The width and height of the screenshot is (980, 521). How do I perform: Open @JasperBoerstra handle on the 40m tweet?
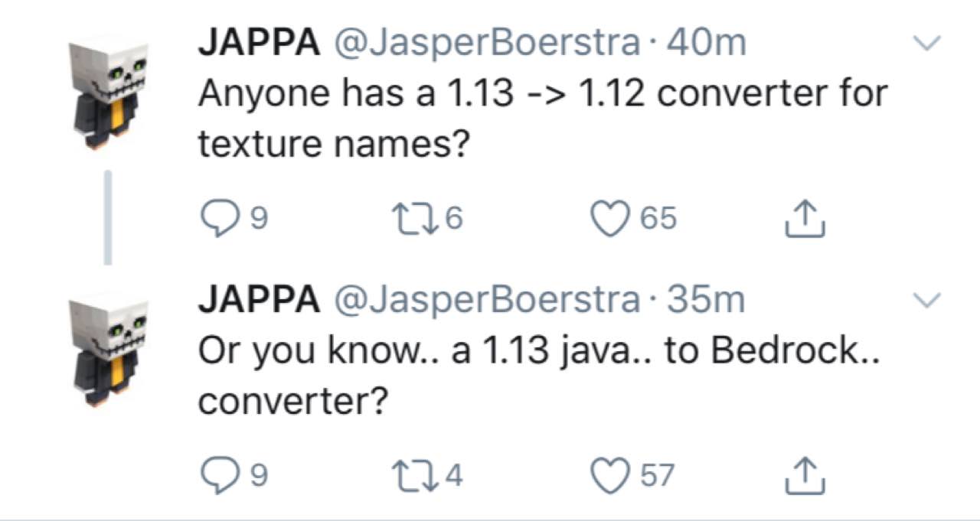point(485,43)
